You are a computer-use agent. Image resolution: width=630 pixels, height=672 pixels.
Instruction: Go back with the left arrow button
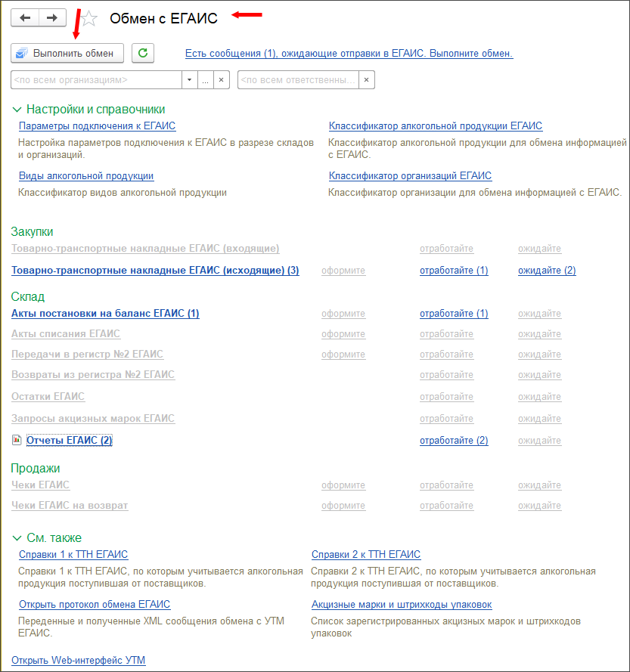tap(25, 18)
